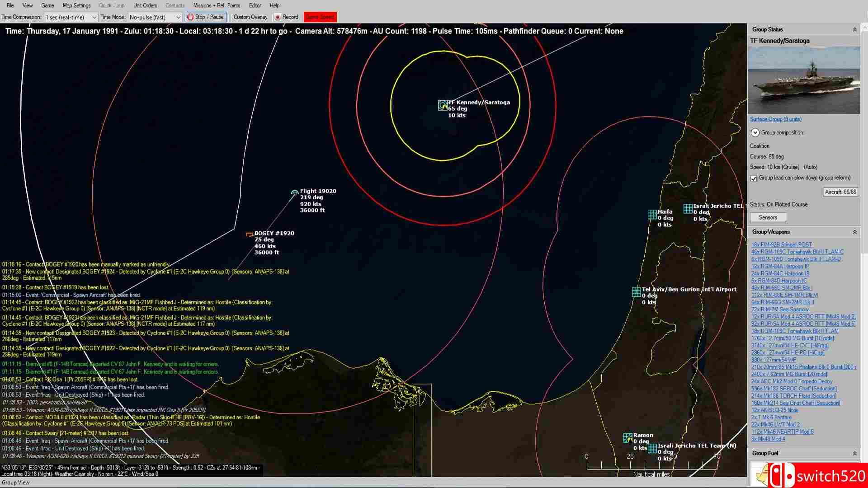Open the Surface Group (9 units) link
The width and height of the screenshot is (868, 488).
775,119
